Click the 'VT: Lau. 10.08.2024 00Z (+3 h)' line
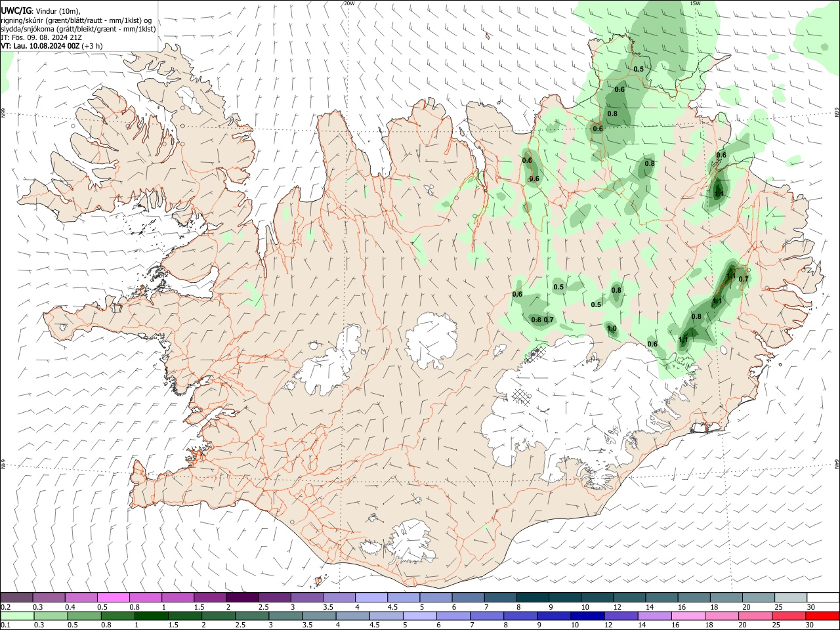This screenshot has width=840, height=630. (x=51, y=46)
